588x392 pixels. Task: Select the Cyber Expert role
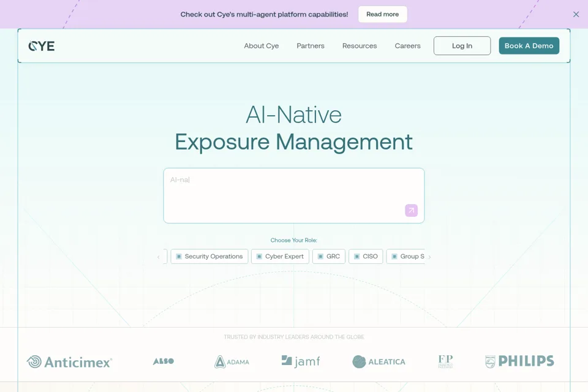280,257
